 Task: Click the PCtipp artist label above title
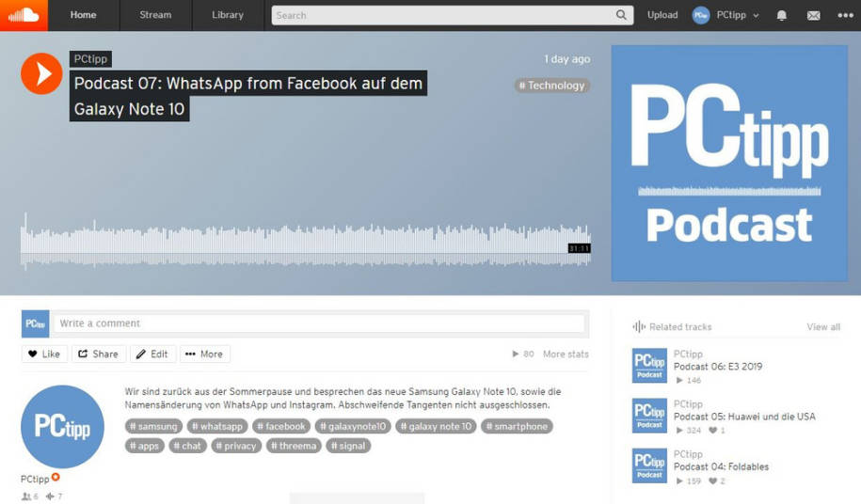[90, 59]
